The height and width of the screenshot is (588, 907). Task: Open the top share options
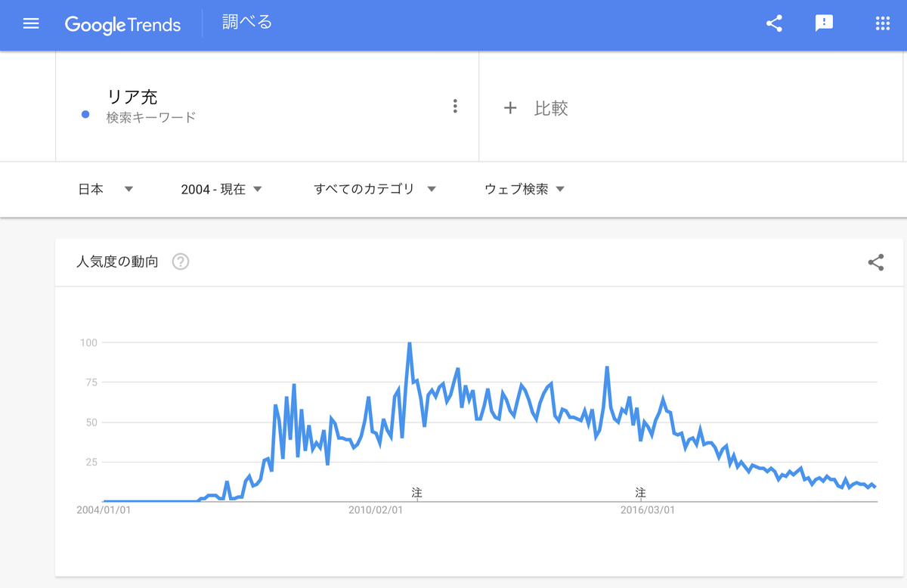pyautogui.click(x=773, y=23)
